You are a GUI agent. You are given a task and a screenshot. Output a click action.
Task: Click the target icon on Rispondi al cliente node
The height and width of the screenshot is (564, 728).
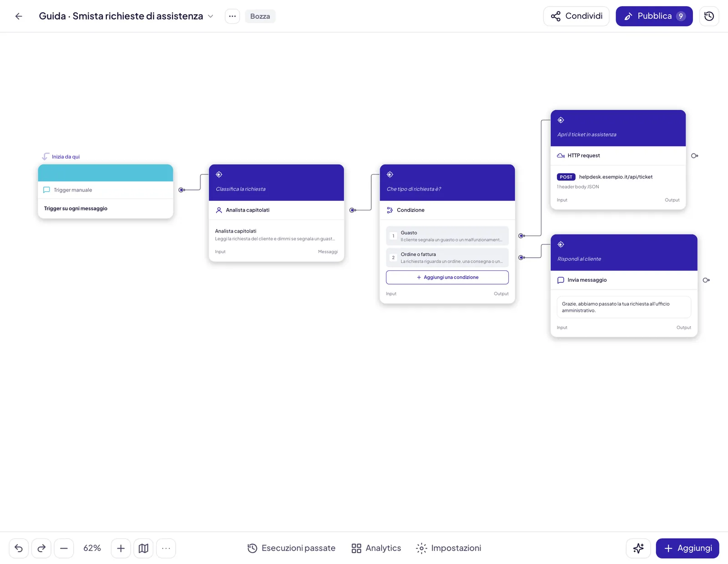tap(561, 244)
